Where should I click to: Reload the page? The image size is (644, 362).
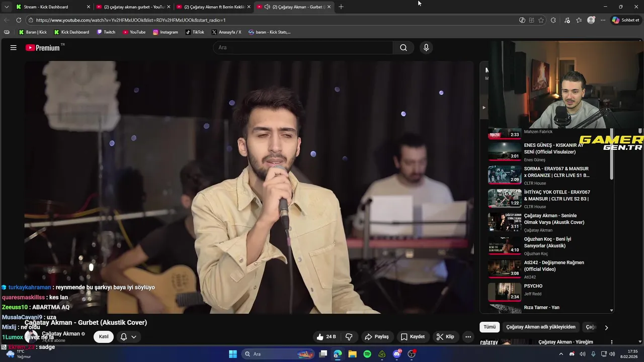pos(19,20)
